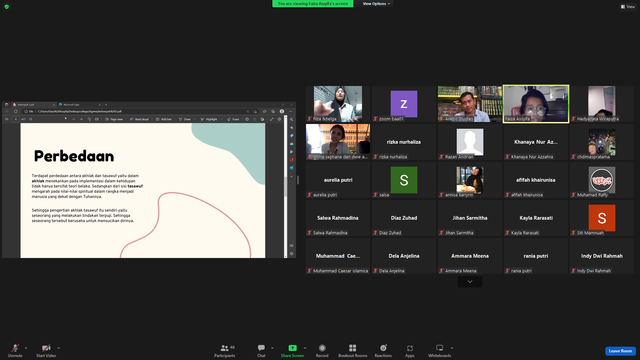
Task: Open Whiteboards
Action: (x=440, y=350)
